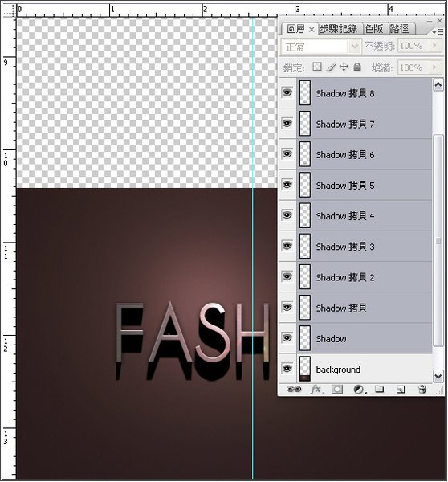Open the layer style fx menu
Image resolution: width=448 pixels, height=482 pixels.
(316, 390)
